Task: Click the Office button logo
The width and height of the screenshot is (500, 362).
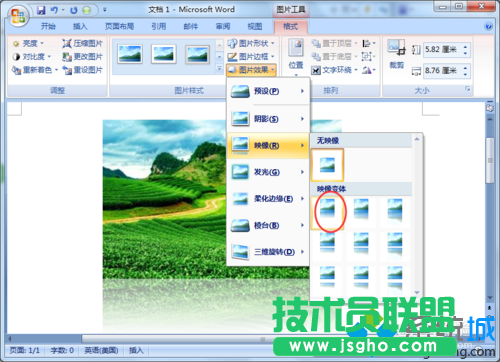Action: 18,16
